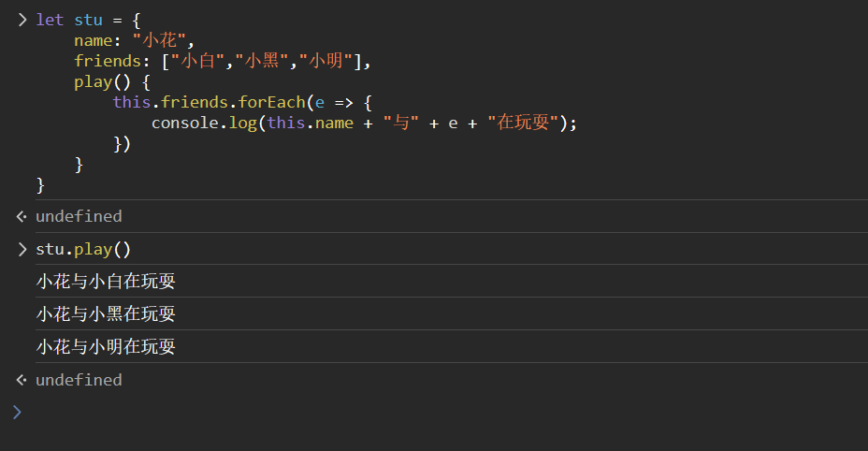Screen dimensions: 868x451
Task: Click the first undefined return value
Action: (79, 217)
